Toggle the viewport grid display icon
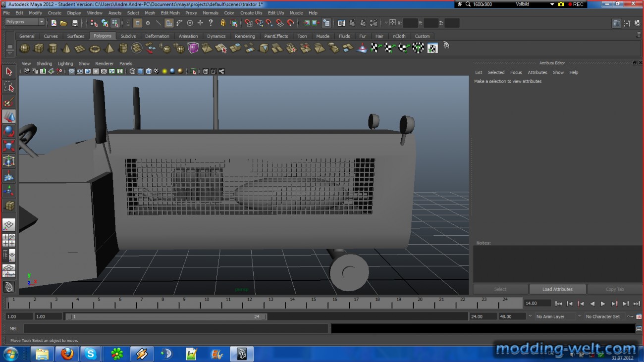Viewport: 644px width, 362px height. pos(72,71)
